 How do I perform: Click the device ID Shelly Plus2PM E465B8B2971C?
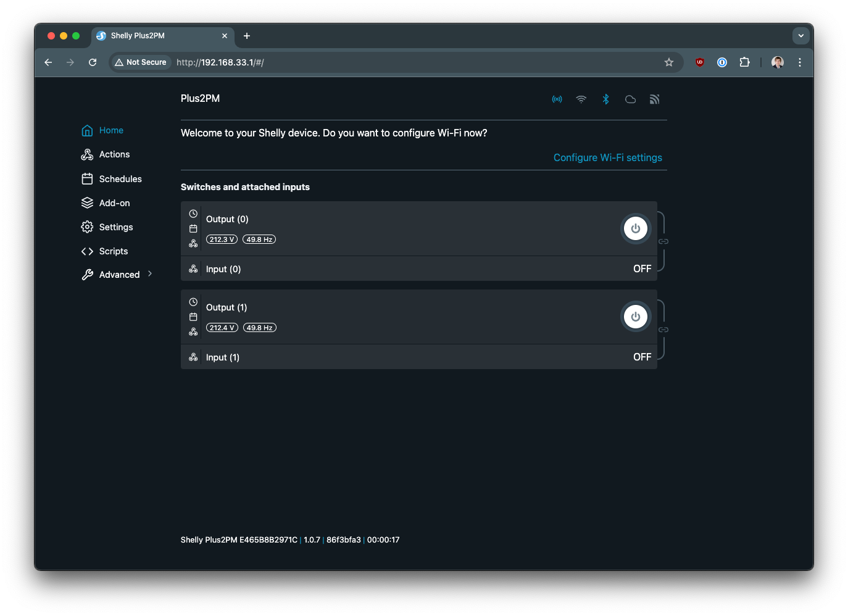click(x=239, y=540)
